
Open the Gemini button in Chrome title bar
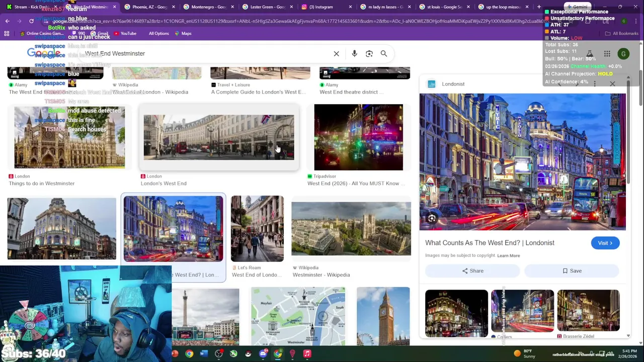(x=577, y=7)
